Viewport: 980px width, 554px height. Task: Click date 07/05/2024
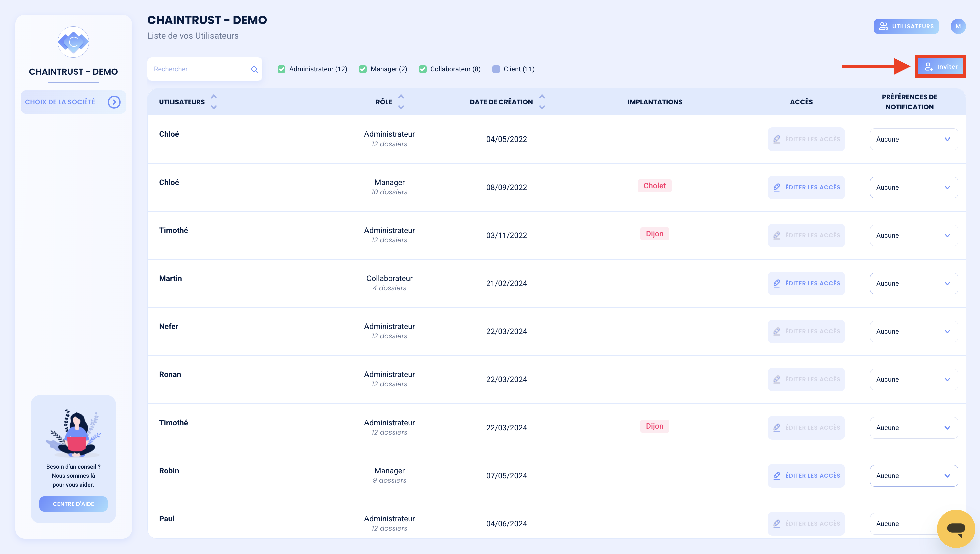point(506,476)
